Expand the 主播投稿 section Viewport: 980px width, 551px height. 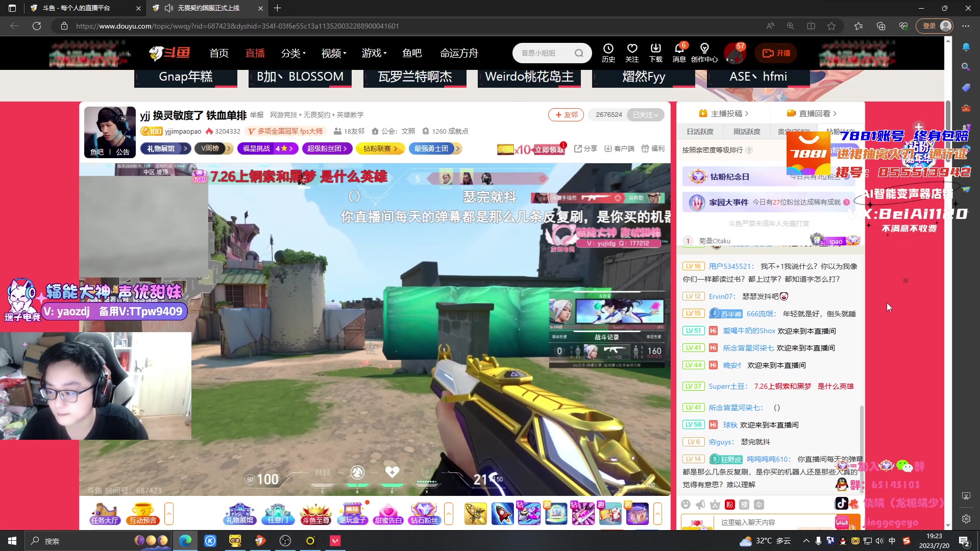tap(723, 113)
